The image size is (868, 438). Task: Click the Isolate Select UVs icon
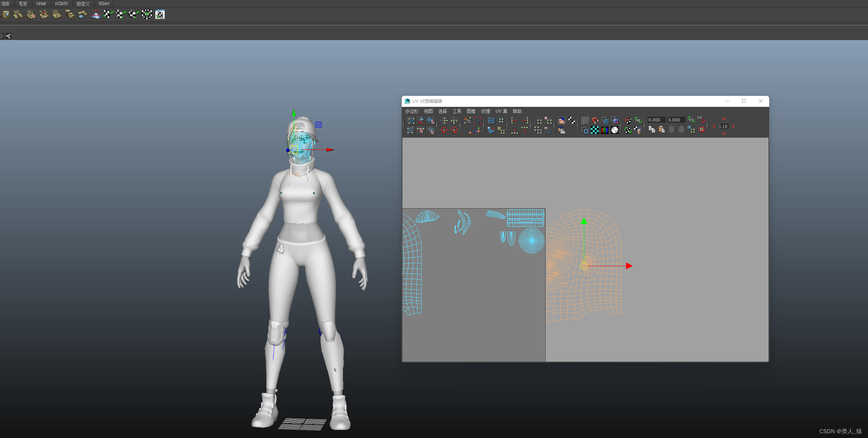539,120
